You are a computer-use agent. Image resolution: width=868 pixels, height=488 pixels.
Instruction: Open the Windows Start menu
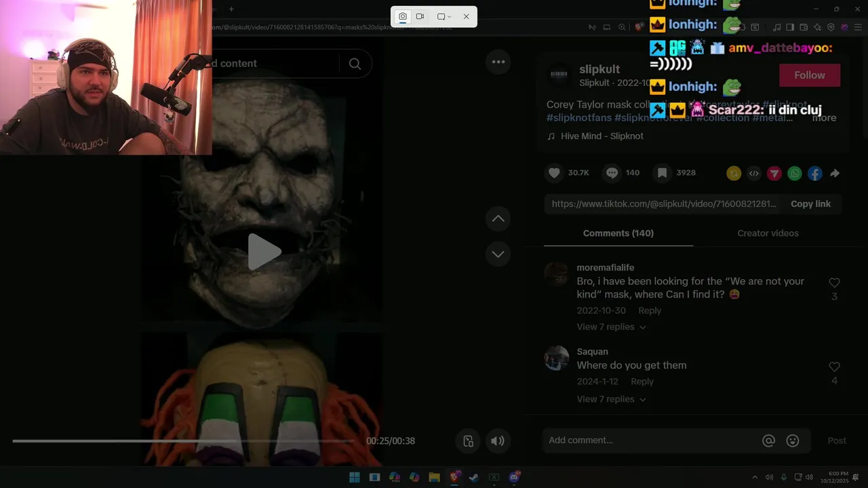tap(355, 477)
